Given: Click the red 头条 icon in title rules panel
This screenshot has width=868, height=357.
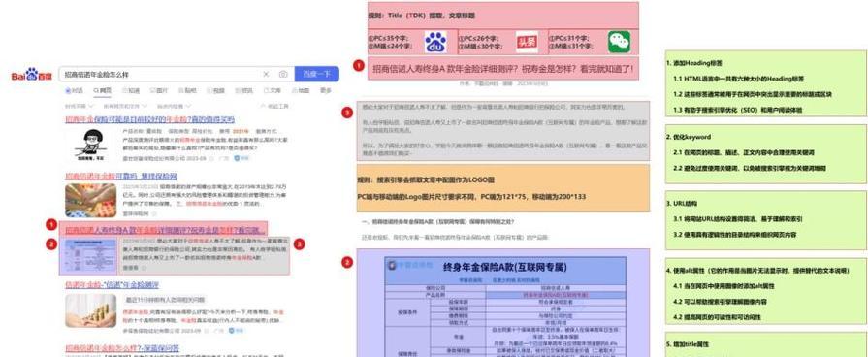Looking at the screenshot, I should click(527, 42).
